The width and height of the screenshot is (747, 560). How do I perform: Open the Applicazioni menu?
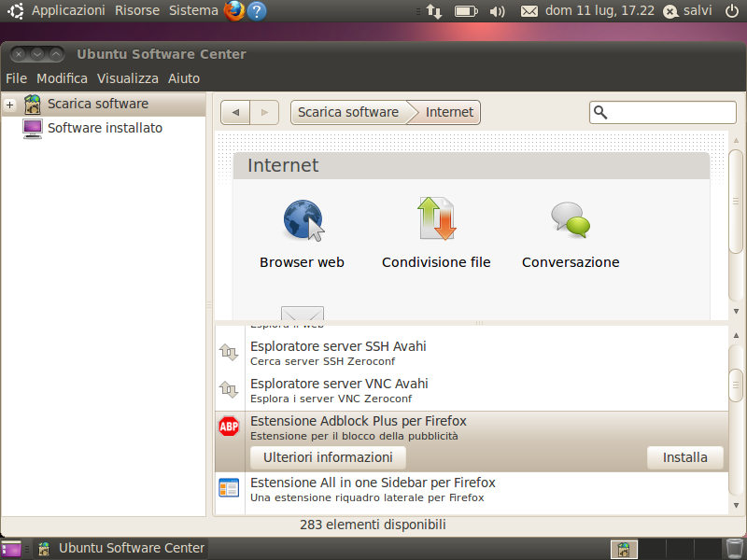tap(68, 10)
